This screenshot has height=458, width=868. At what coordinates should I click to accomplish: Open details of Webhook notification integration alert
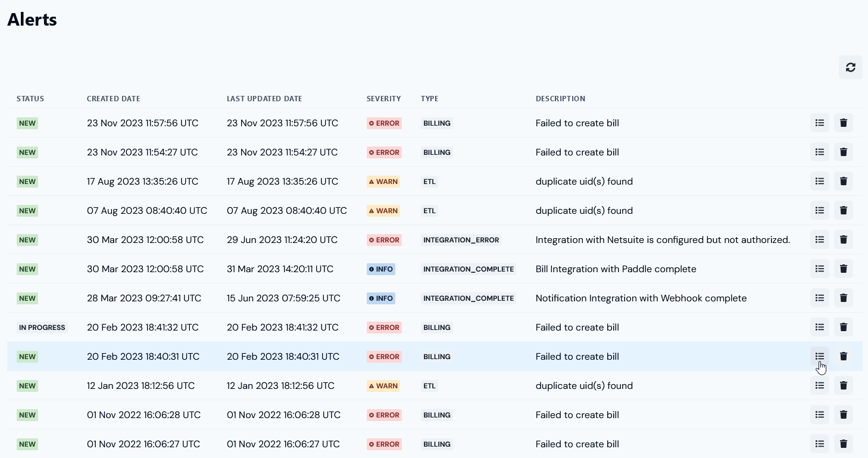[x=820, y=298]
